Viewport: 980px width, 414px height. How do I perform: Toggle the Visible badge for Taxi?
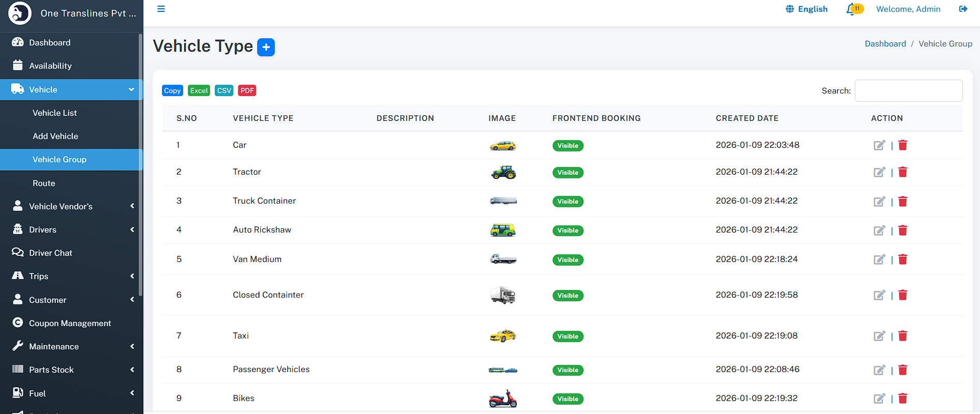click(568, 336)
